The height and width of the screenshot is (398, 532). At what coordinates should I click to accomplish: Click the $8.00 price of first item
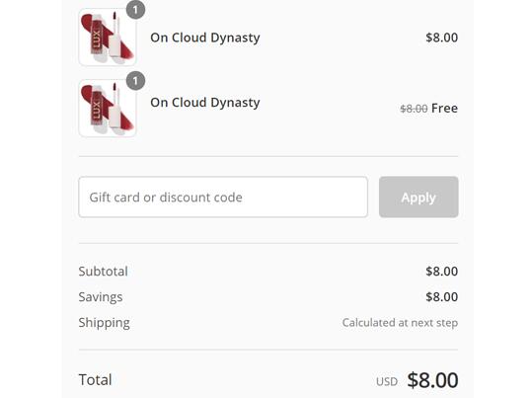point(442,38)
